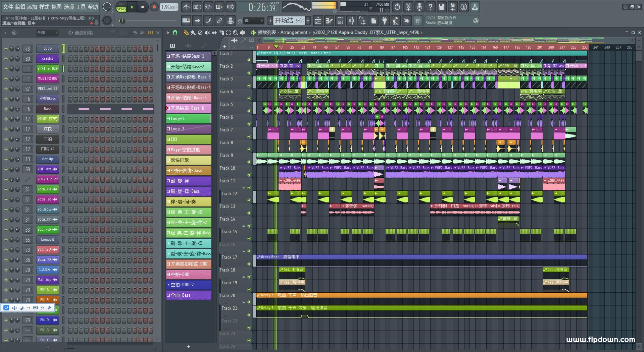Toggle the playlist snap magnet icon

(x=175, y=33)
